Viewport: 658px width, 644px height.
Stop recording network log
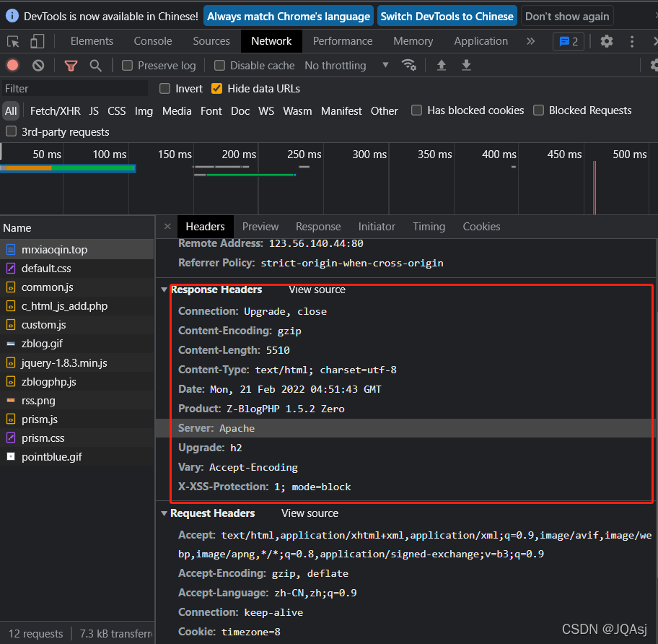pos(13,65)
